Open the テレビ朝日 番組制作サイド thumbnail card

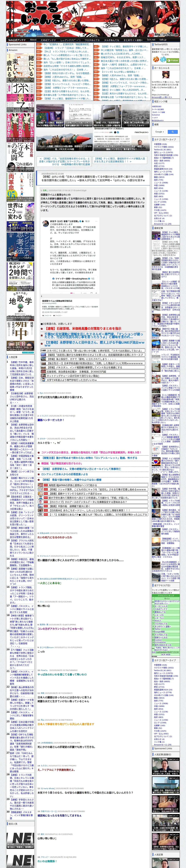[x=50, y=116]
